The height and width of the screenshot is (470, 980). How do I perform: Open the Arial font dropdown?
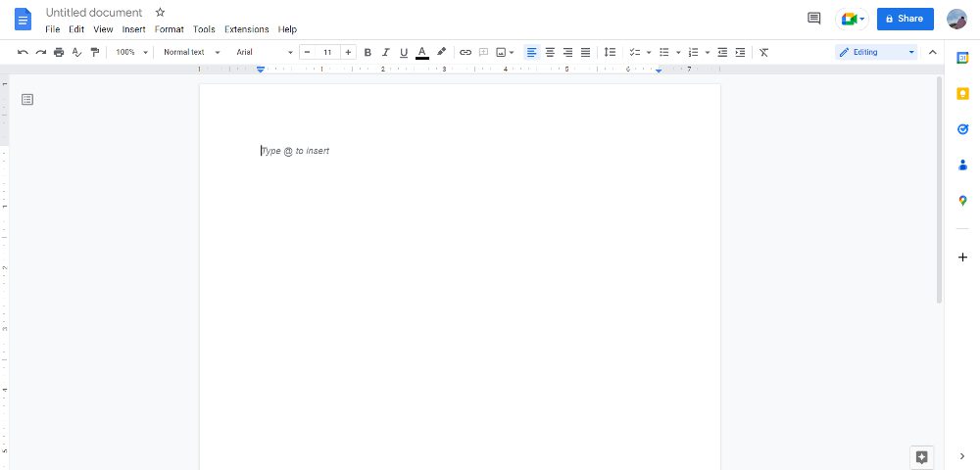tap(265, 53)
